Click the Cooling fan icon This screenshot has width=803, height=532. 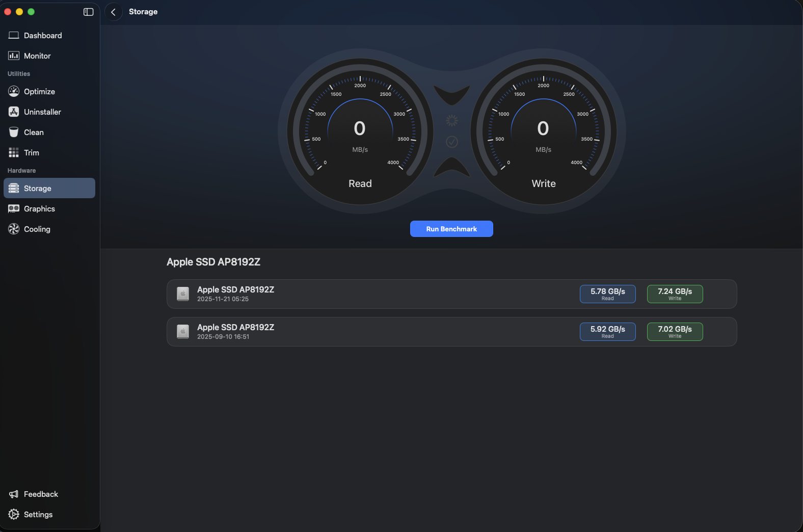click(14, 229)
